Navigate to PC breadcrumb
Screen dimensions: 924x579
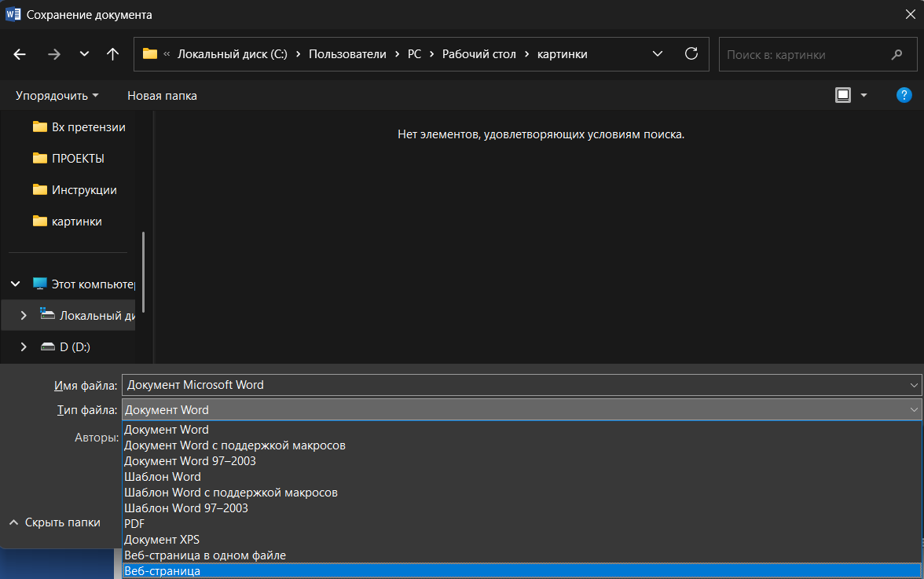click(414, 54)
